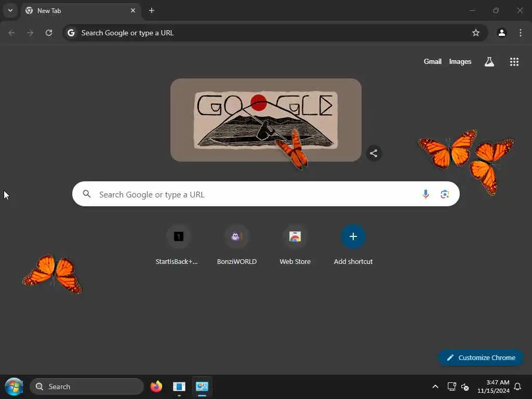Screen dimensions: 532x399
Task: Open the active monitor app on the taskbar
Action: (x=202, y=387)
